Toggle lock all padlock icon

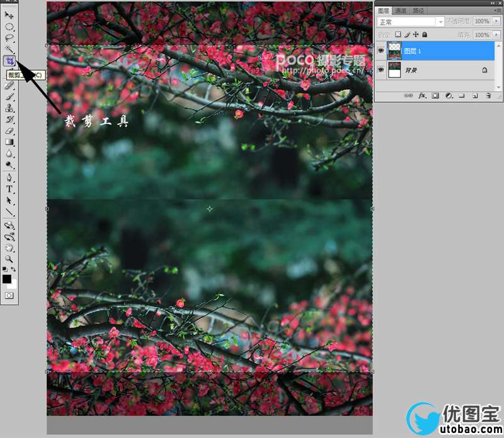425,35
